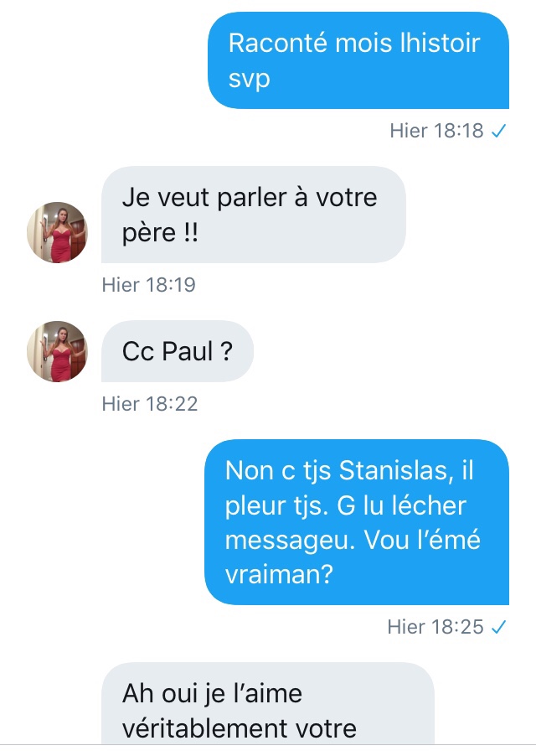Select the word 'Stanislas' in blue message

point(396,470)
